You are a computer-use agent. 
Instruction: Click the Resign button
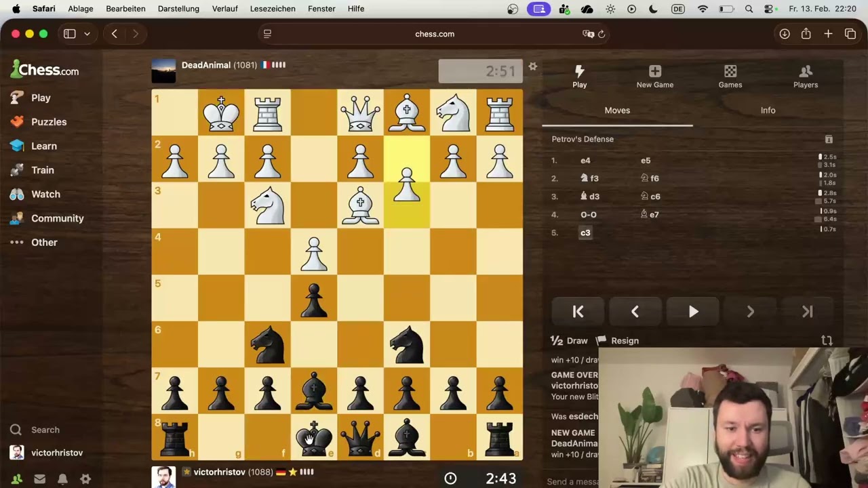click(618, 341)
